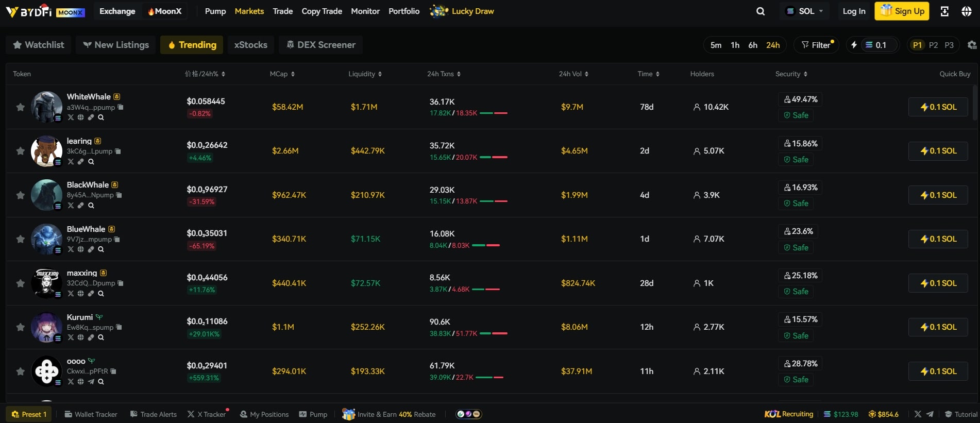Open the xStocks tab
The width and height of the screenshot is (980, 423).
[x=251, y=45]
